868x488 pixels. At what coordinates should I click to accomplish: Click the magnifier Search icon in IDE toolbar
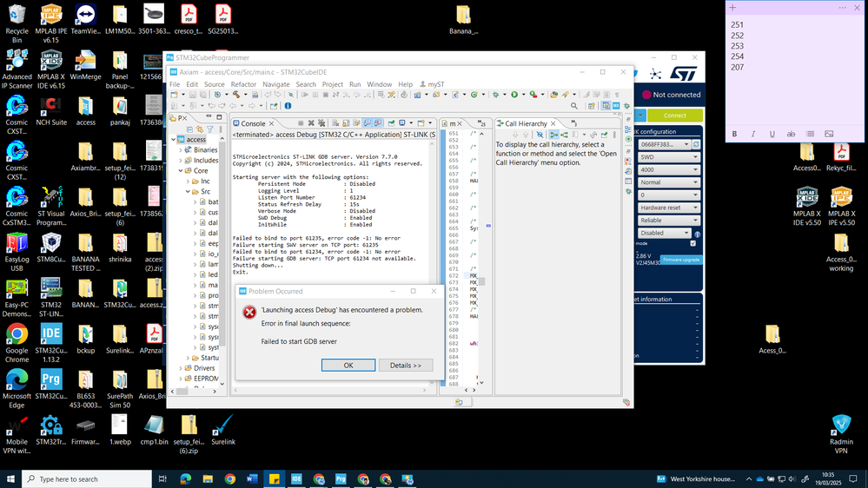coord(574,106)
